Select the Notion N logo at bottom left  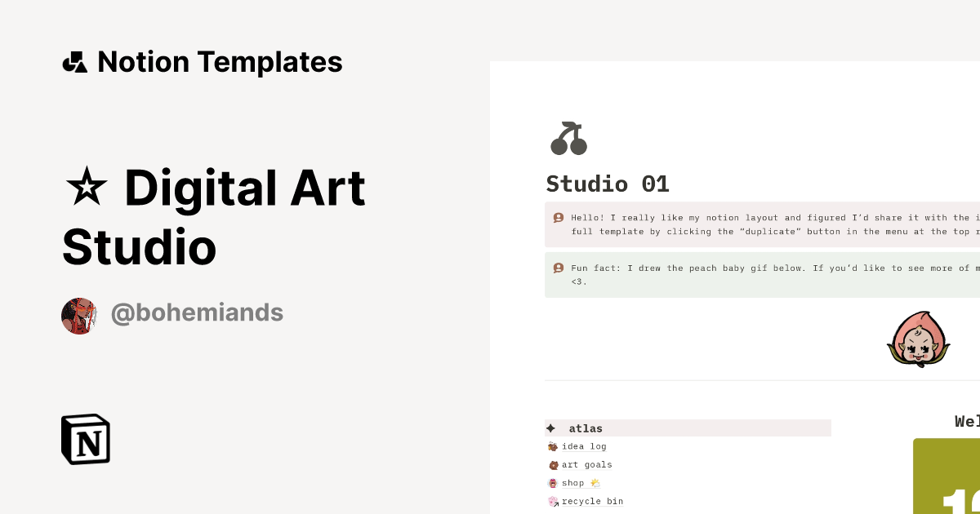click(x=85, y=439)
